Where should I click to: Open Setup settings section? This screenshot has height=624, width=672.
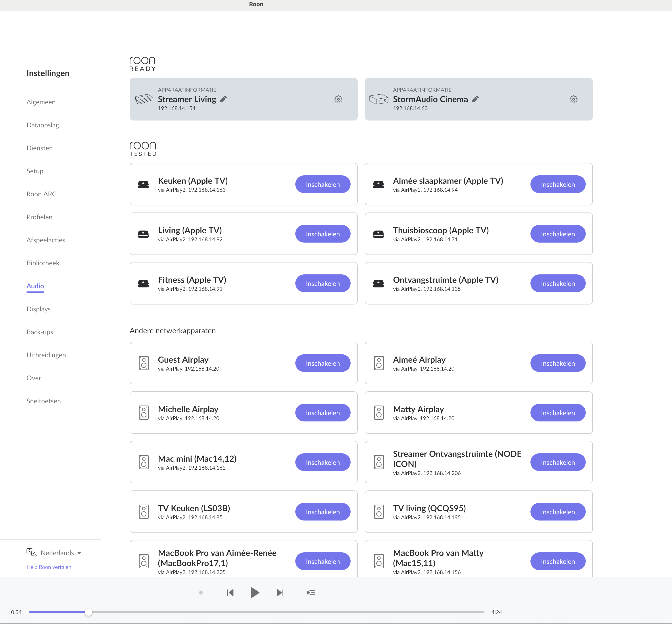35,171
